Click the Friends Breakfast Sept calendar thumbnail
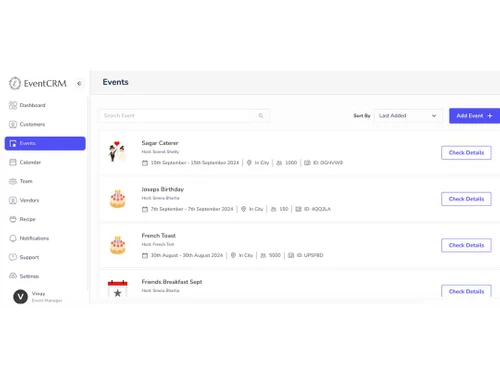This screenshot has height=375, width=500. (x=117, y=289)
